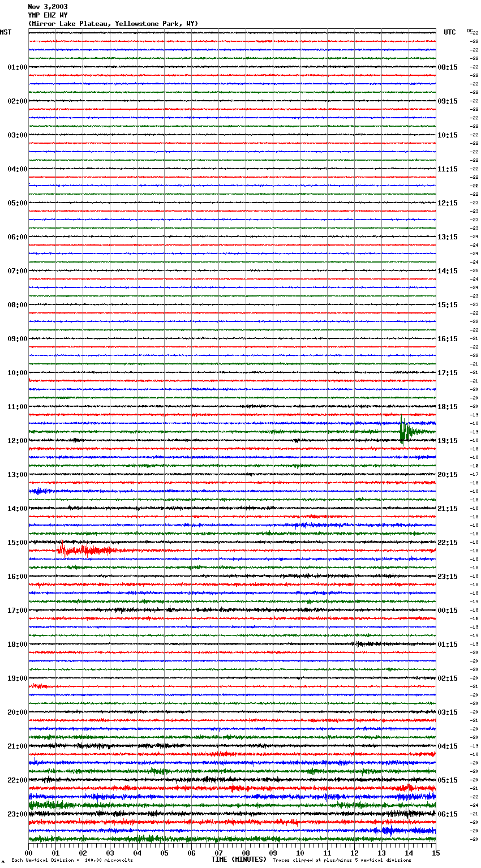481x868 pixels.
Task: Click the 17:15 UTC time label
Action: (448, 373)
